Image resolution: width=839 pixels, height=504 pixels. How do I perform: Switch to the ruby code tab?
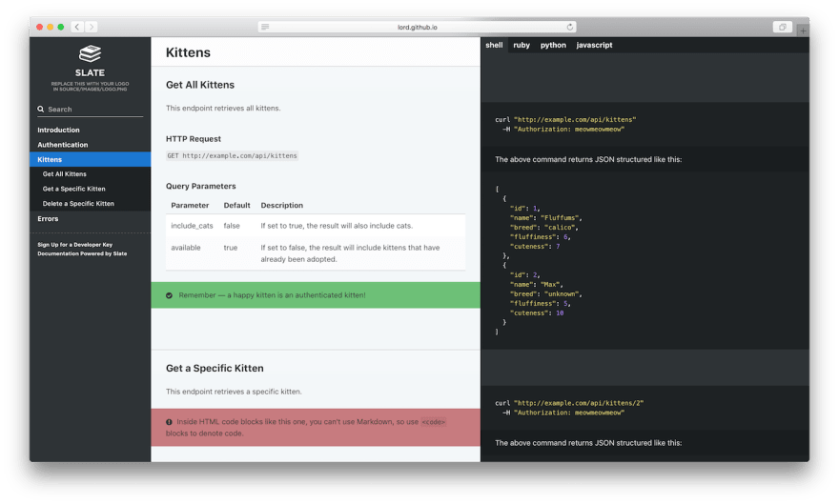tap(522, 45)
